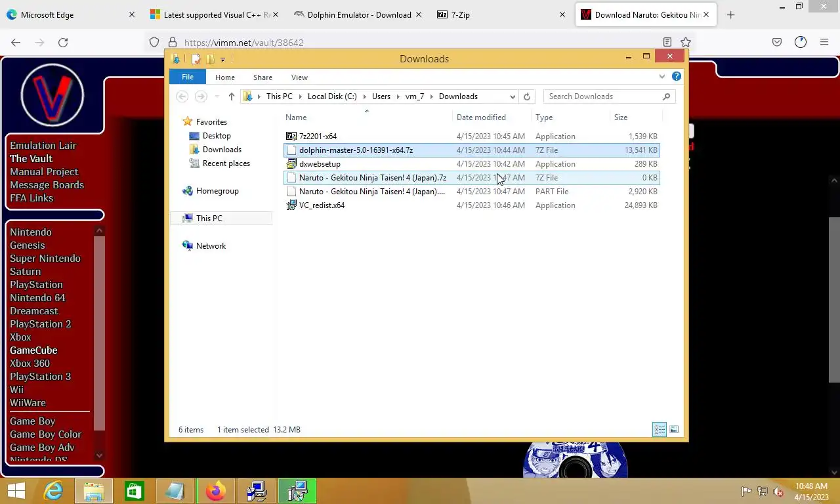Click This PC in address path

pyautogui.click(x=280, y=96)
